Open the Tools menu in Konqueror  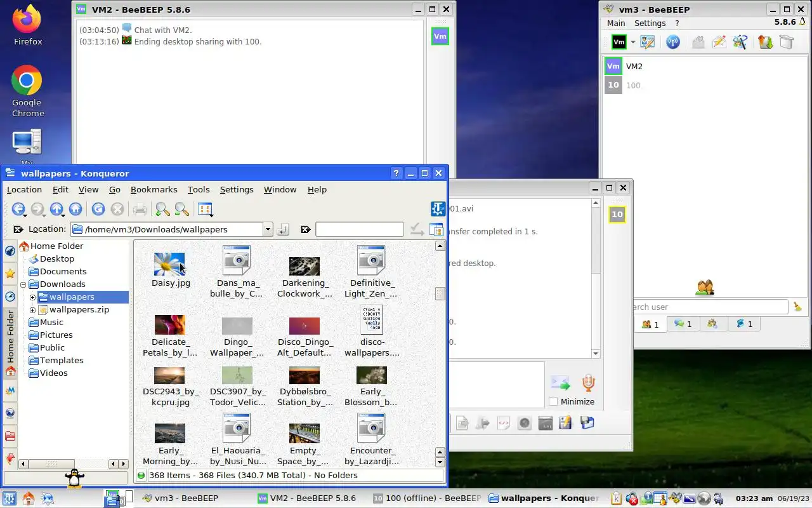[x=199, y=189]
